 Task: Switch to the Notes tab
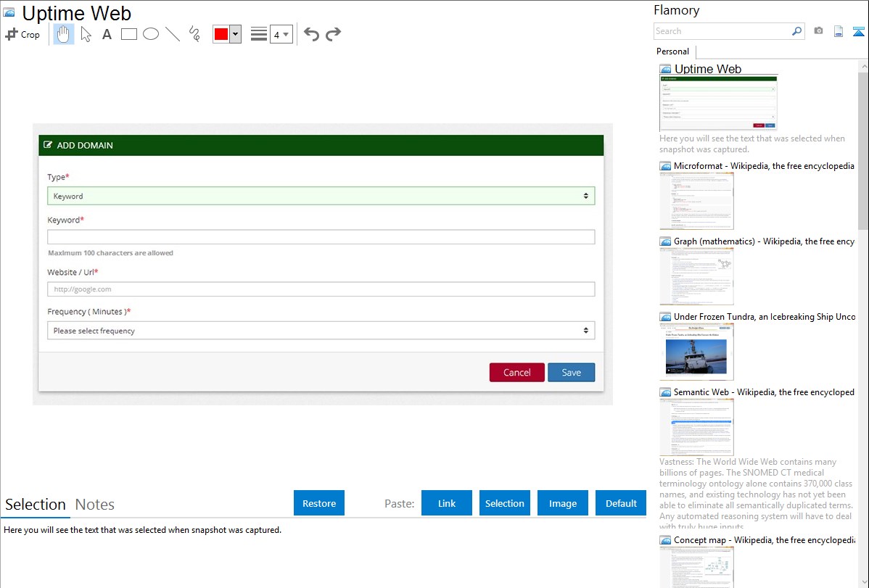click(x=95, y=505)
